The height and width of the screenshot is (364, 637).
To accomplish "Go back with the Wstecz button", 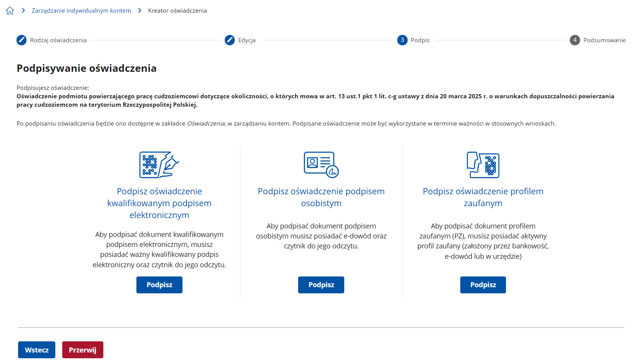I will click(x=36, y=350).
